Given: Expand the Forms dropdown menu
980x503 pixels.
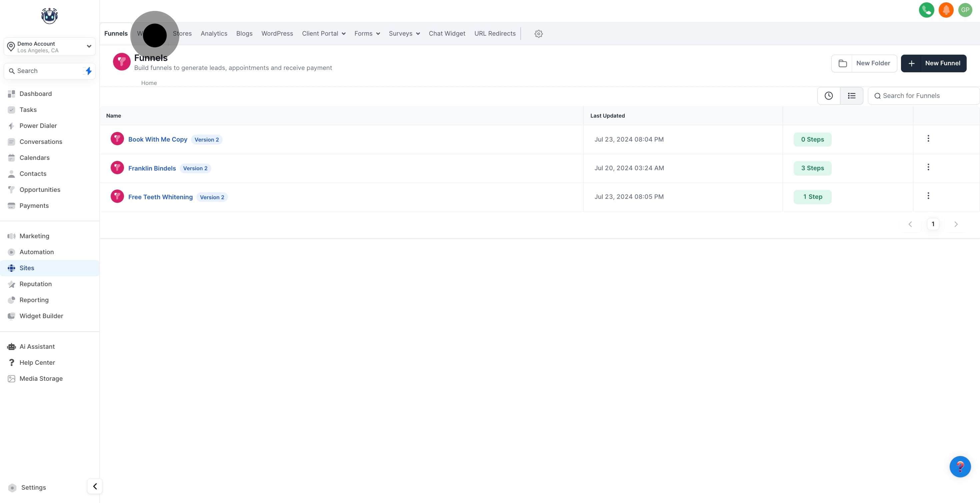Looking at the screenshot, I should [x=367, y=34].
